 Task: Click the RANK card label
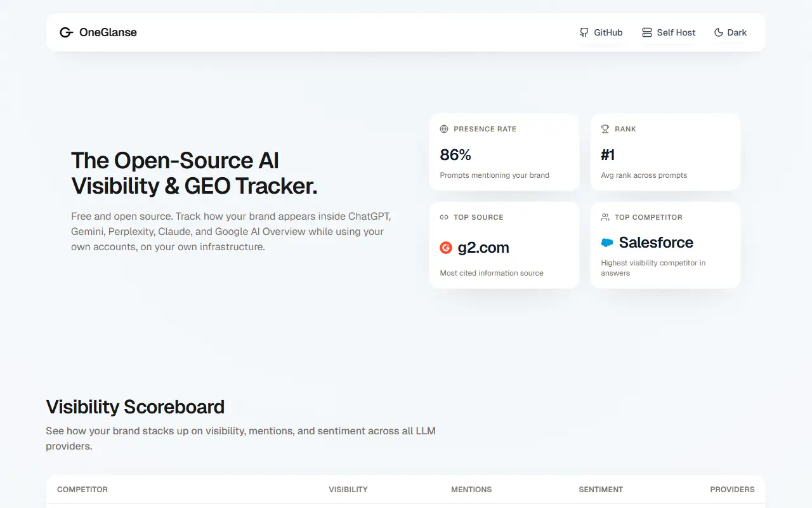pos(625,129)
